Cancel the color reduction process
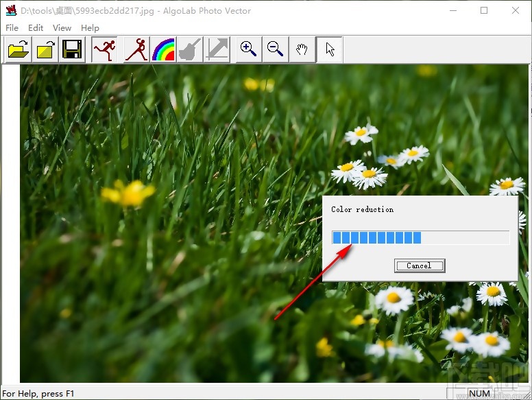 click(x=419, y=266)
